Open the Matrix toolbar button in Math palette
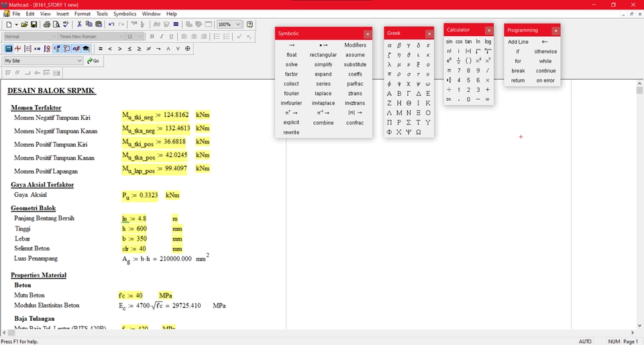 pos(28,48)
